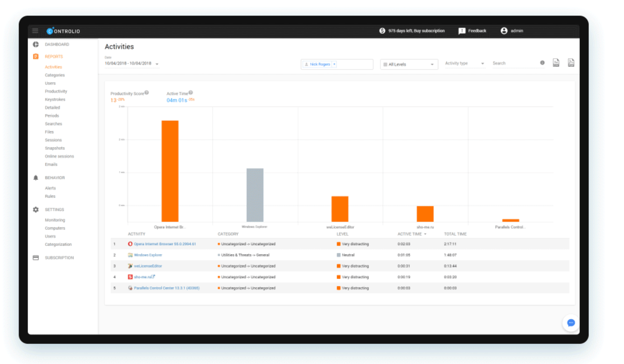Export the report as PDF
624x364 pixels.
click(x=571, y=62)
